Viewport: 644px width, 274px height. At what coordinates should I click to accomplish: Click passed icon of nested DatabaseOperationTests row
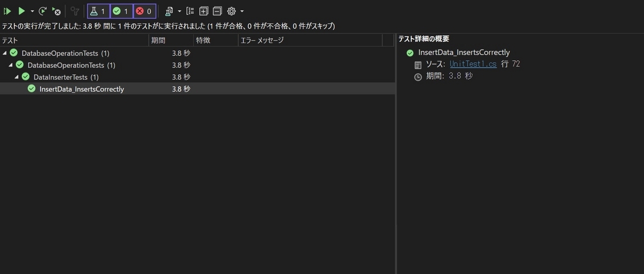(x=20, y=64)
